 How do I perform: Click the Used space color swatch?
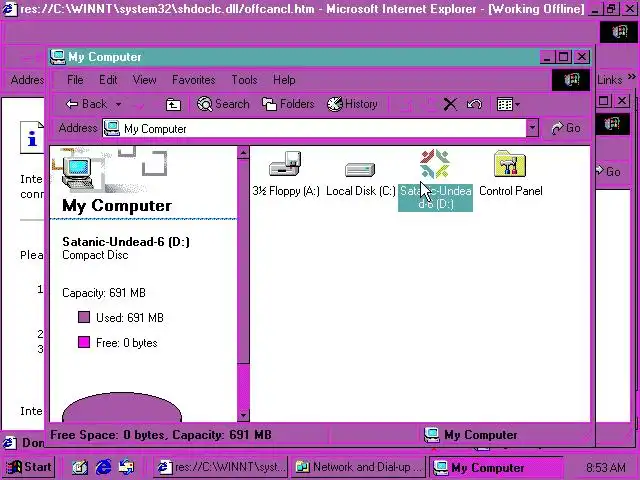click(x=84, y=317)
